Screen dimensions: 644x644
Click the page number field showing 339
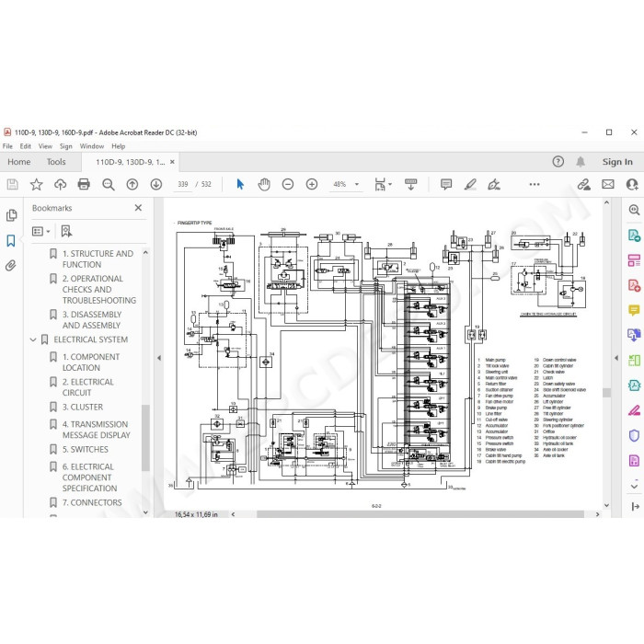point(183,184)
